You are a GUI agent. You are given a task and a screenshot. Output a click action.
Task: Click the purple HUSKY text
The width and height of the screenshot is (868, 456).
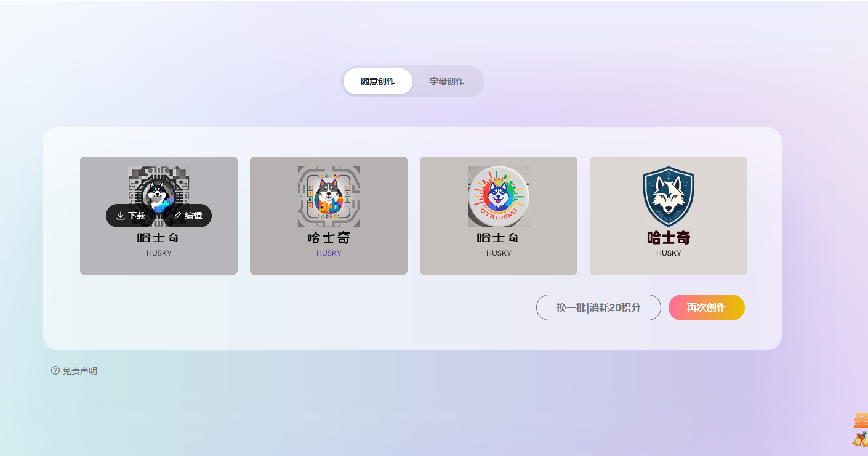pyautogui.click(x=329, y=253)
